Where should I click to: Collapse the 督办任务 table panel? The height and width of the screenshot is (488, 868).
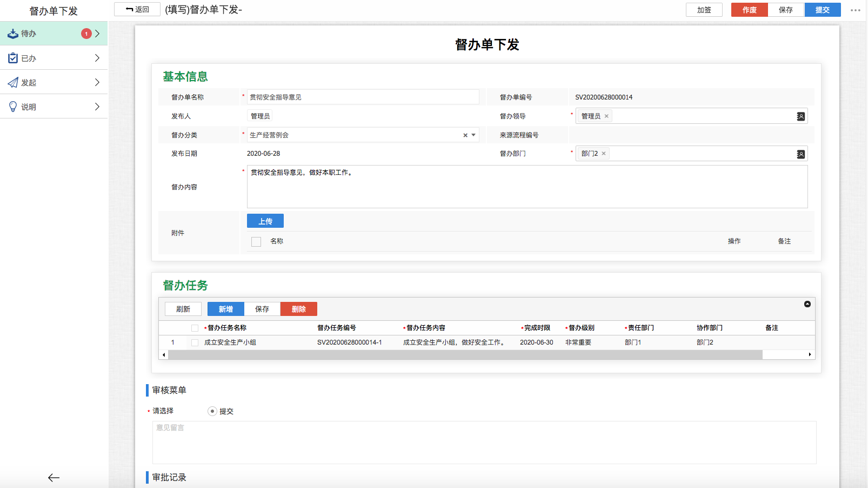807,304
